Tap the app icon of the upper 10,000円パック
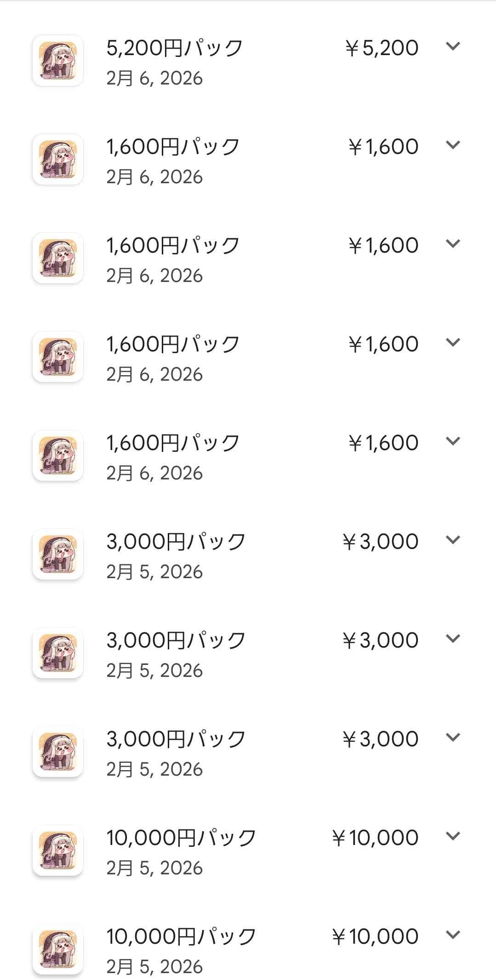This screenshot has height=980, width=496. point(58,850)
